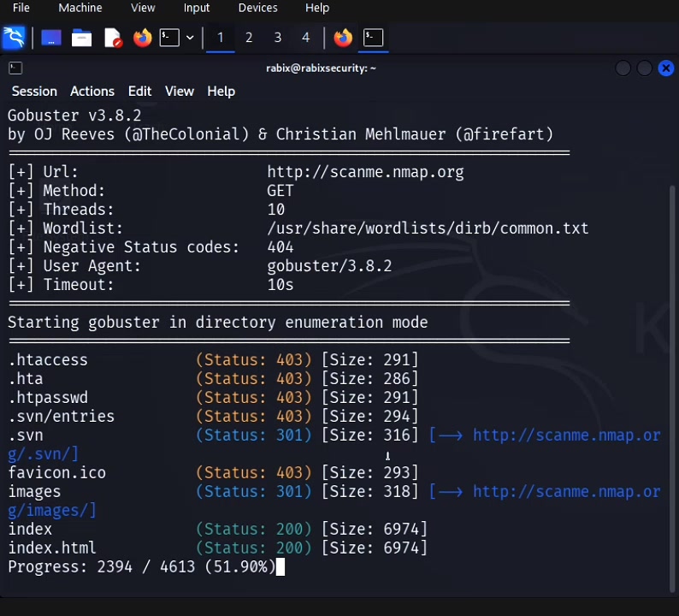Click the user agent value gobuster/3.8.2

329,266
